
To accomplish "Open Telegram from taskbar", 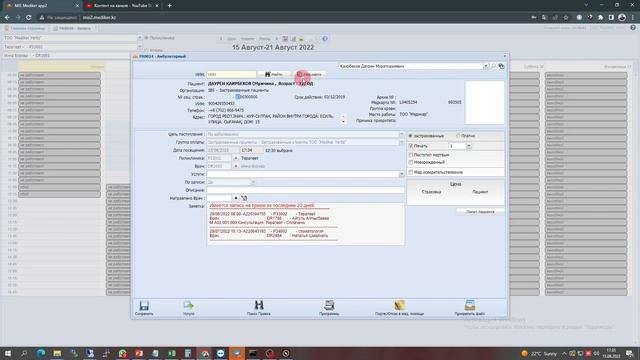I will click(x=237, y=353).
